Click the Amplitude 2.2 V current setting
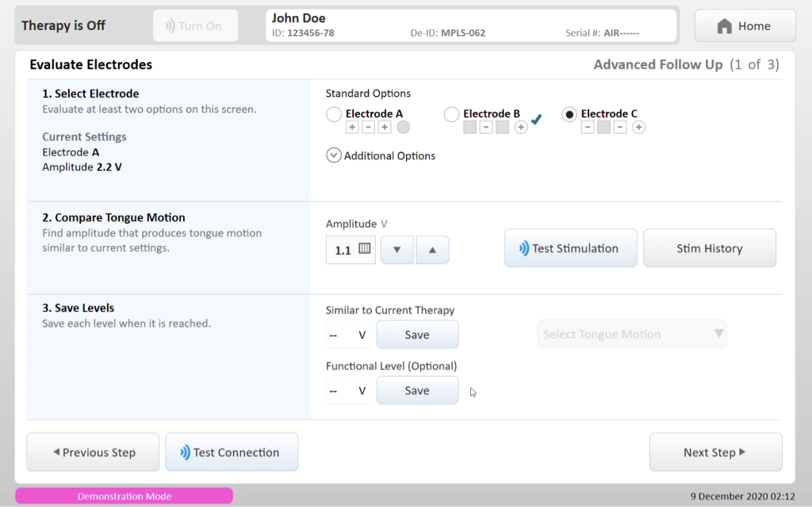 82,167
